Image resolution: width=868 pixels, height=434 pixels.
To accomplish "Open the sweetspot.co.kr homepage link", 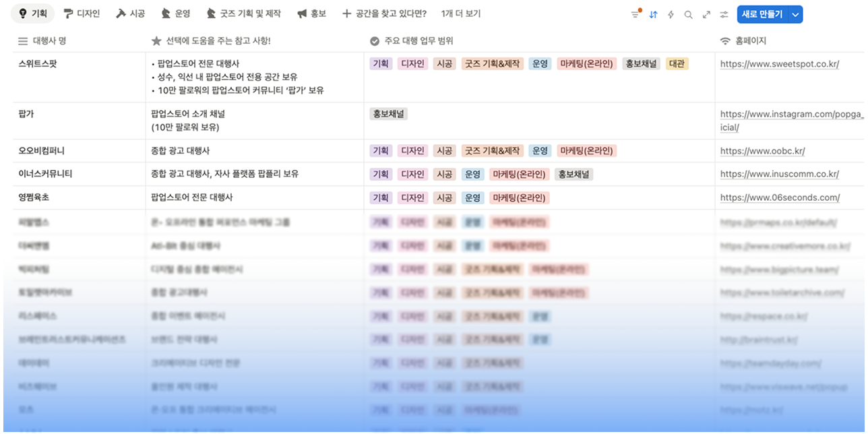I will [x=780, y=64].
